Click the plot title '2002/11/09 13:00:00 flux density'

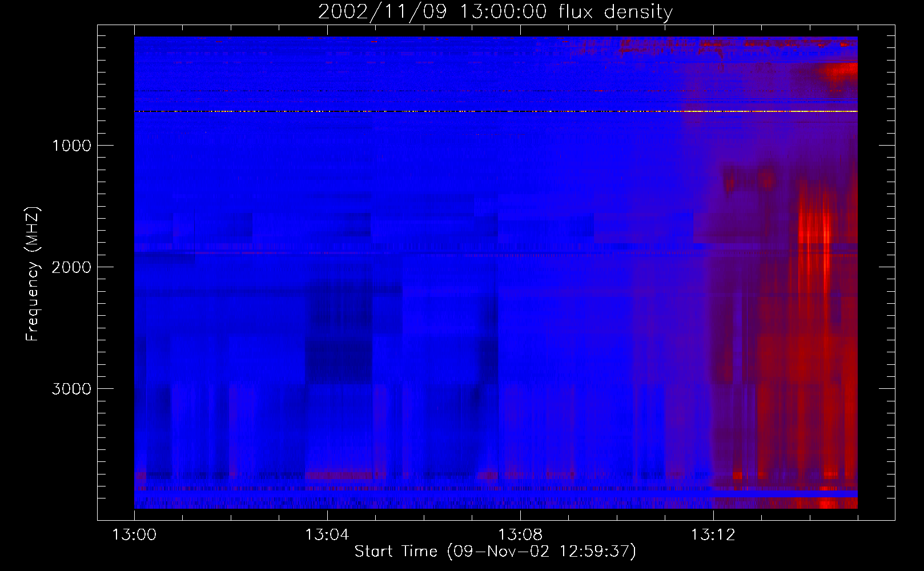(x=495, y=12)
